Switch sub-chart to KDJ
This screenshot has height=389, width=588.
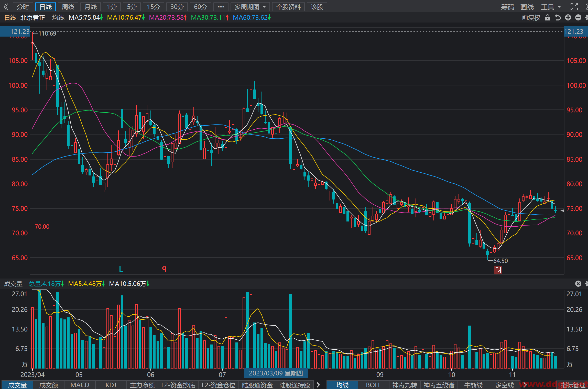click(111, 385)
